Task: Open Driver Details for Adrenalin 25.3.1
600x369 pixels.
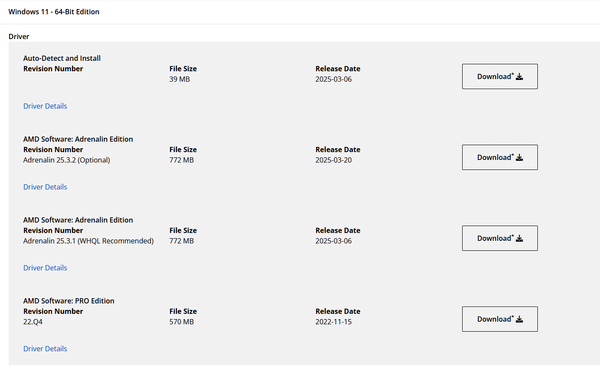Action: pyautogui.click(x=45, y=268)
